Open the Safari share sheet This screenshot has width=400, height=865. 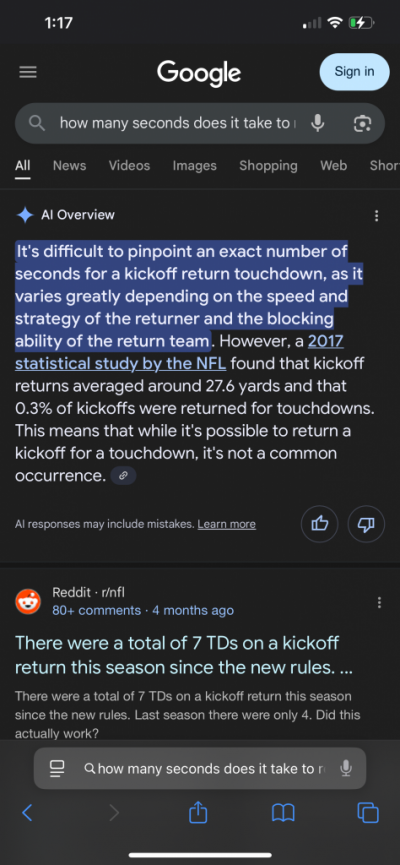click(x=198, y=812)
